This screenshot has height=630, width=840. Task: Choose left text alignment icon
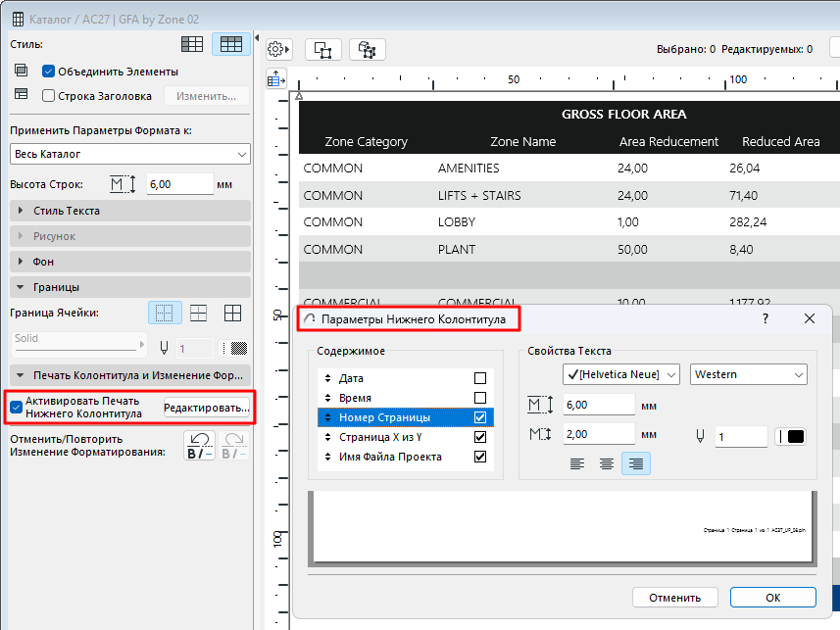pyautogui.click(x=578, y=464)
